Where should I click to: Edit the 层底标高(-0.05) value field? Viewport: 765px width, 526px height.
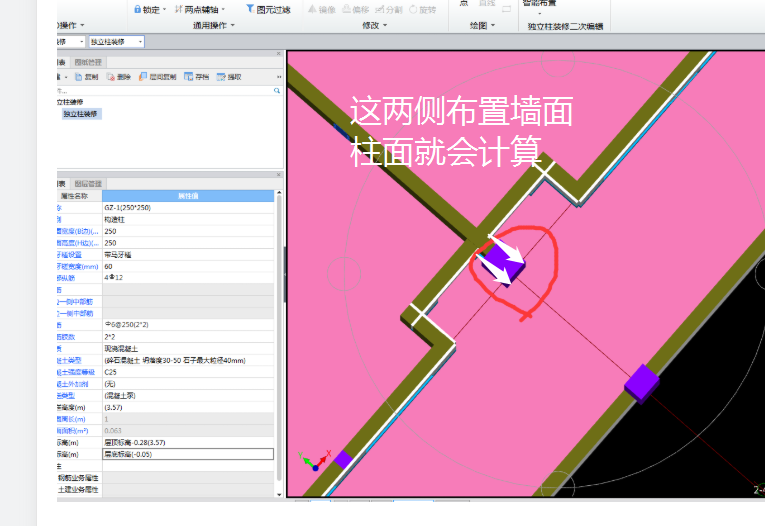click(188, 454)
